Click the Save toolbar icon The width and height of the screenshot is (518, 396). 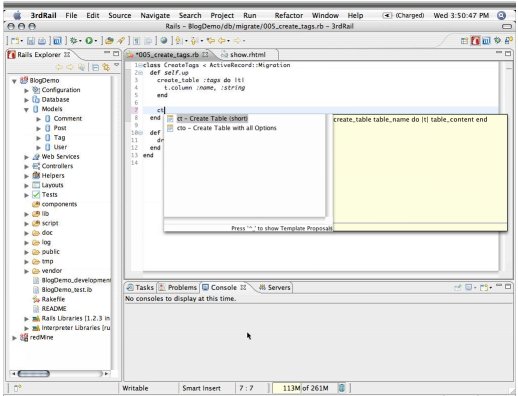click(x=31, y=41)
